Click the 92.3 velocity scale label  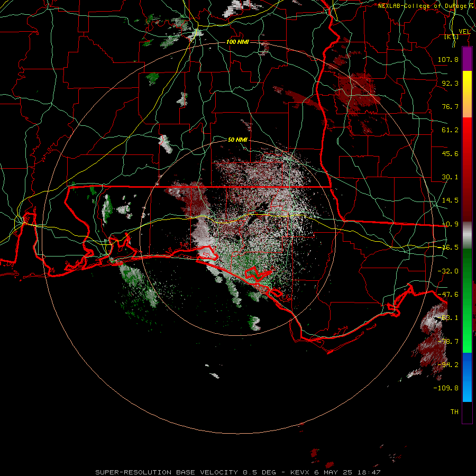450,83
